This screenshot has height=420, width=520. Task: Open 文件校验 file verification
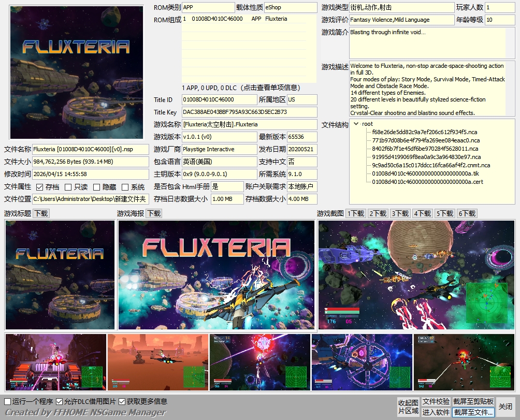436,402
